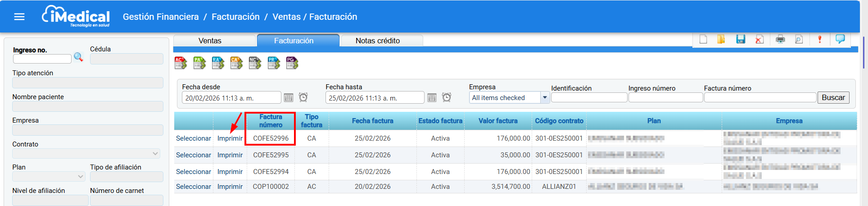Image resolution: width=868 pixels, height=206 pixels.
Task: Open the hamburger menu
Action: [19, 17]
